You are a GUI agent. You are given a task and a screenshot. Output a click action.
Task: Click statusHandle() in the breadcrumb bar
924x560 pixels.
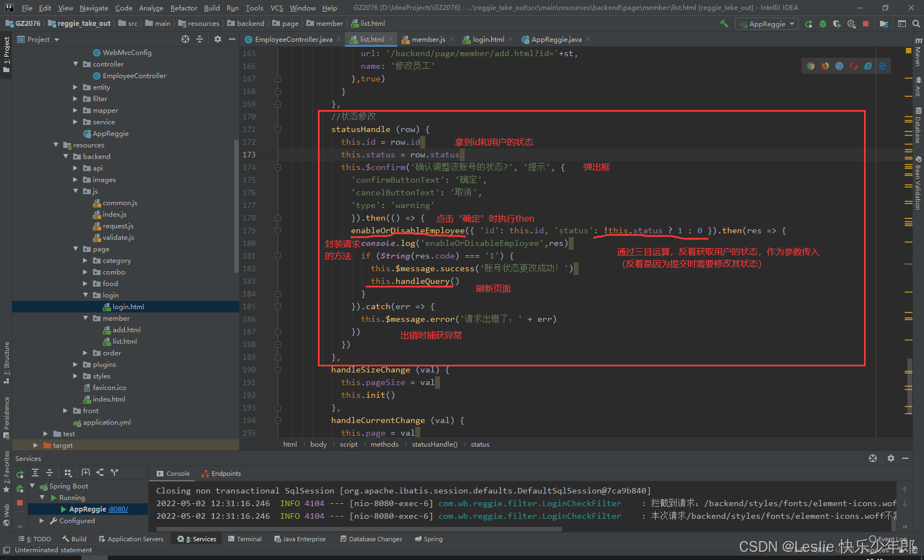pyautogui.click(x=435, y=444)
